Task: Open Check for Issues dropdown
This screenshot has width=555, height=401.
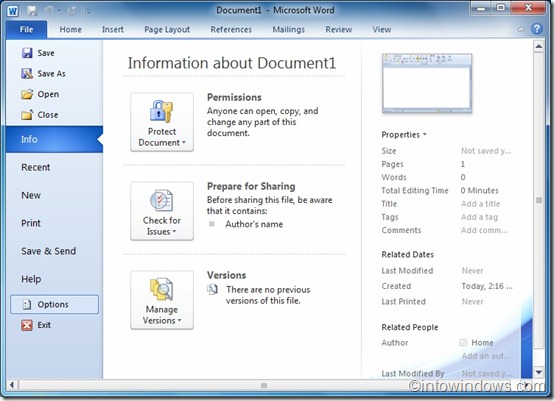Action: 162,211
